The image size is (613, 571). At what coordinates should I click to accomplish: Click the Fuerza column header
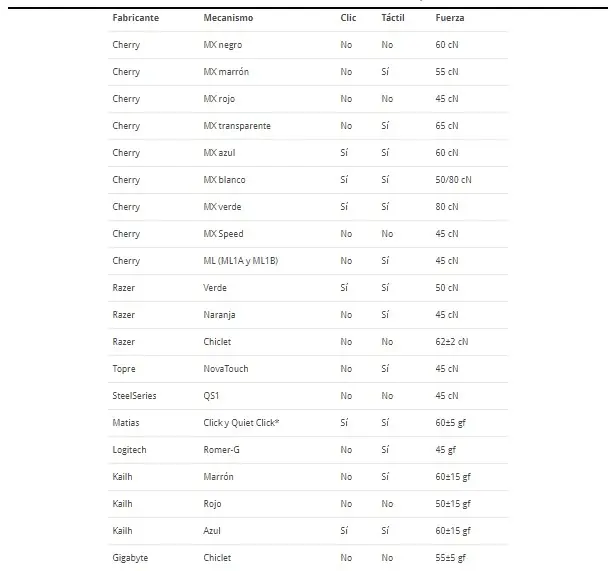450,18
